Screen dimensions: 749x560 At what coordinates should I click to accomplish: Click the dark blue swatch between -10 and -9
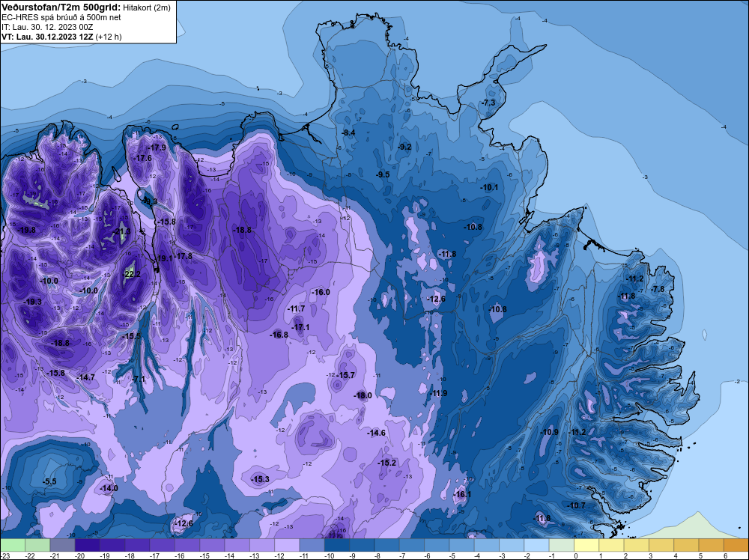[x=337, y=545]
